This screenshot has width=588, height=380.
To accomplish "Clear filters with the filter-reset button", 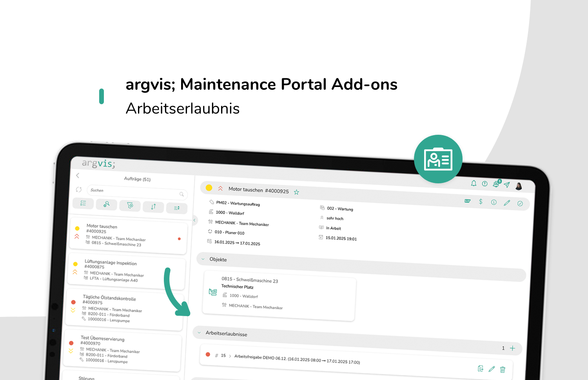I will [130, 205].
